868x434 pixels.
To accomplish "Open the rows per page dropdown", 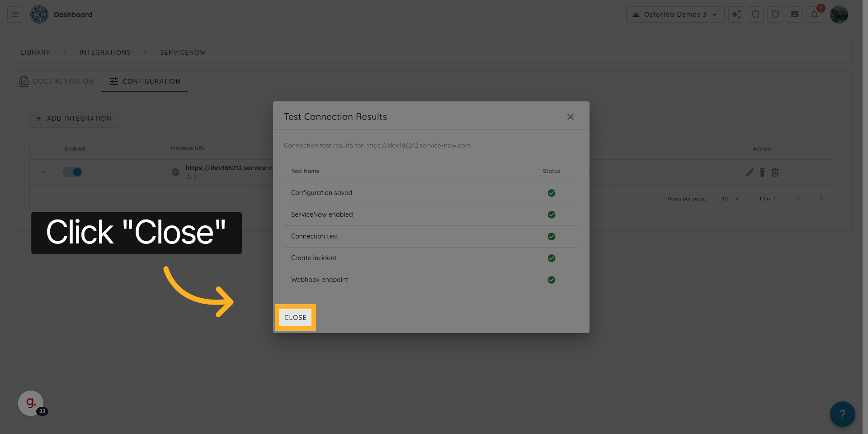I will (731, 199).
